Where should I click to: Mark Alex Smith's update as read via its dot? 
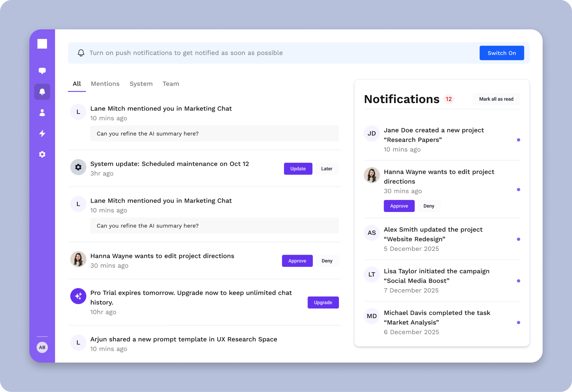pyautogui.click(x=518, y=239)
